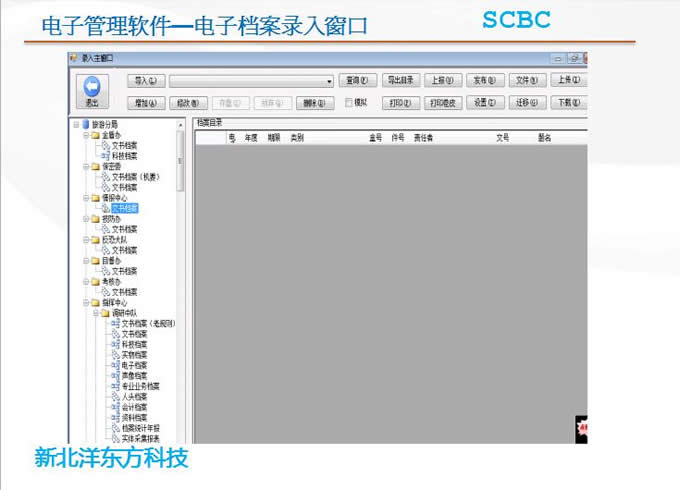Collapse the 调研中队 subfolder

tap(97, 313)
